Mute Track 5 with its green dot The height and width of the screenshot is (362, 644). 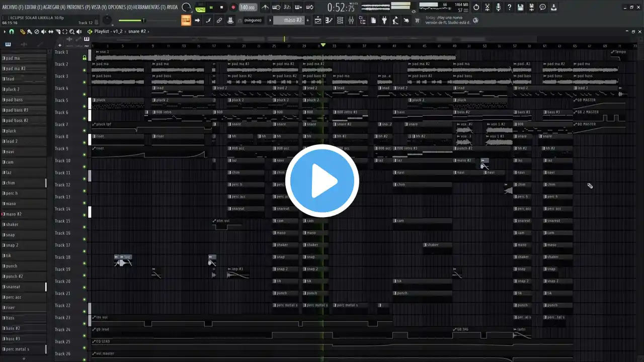click(x=85, y=106)
